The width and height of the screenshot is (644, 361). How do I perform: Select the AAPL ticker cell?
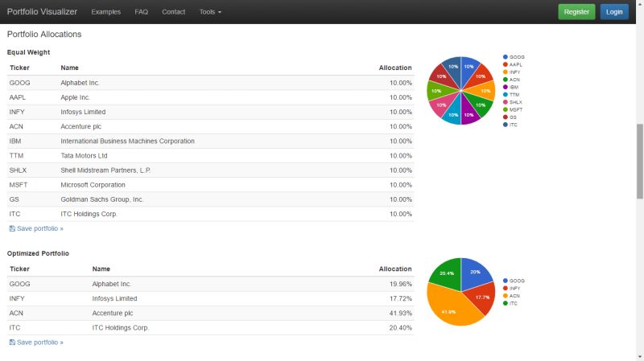point(18,97)
